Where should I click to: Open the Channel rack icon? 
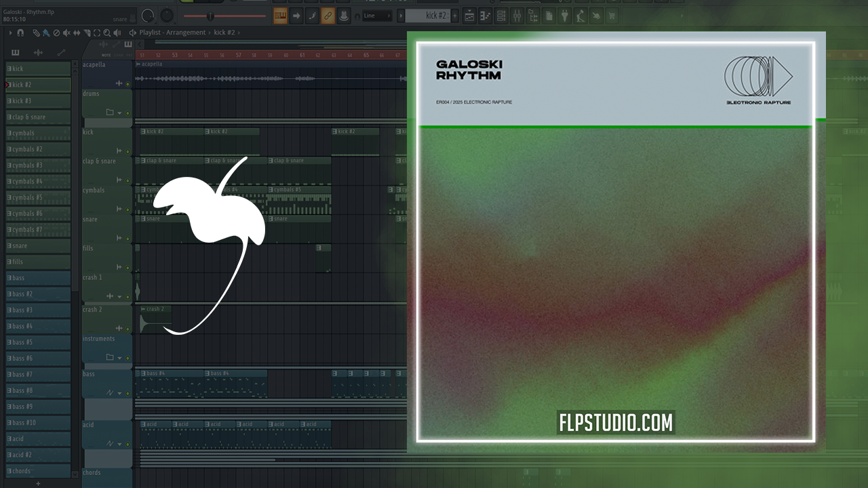click(502, 16)
